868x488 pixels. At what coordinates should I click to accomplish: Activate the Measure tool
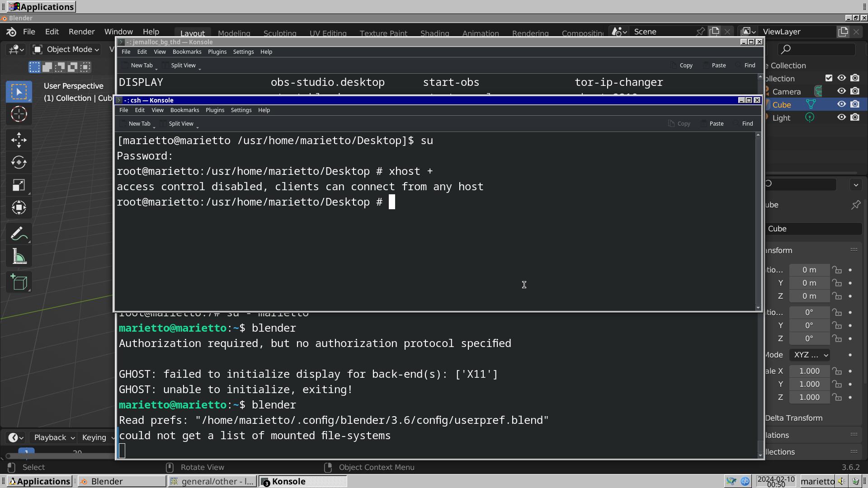click(19, 256)
